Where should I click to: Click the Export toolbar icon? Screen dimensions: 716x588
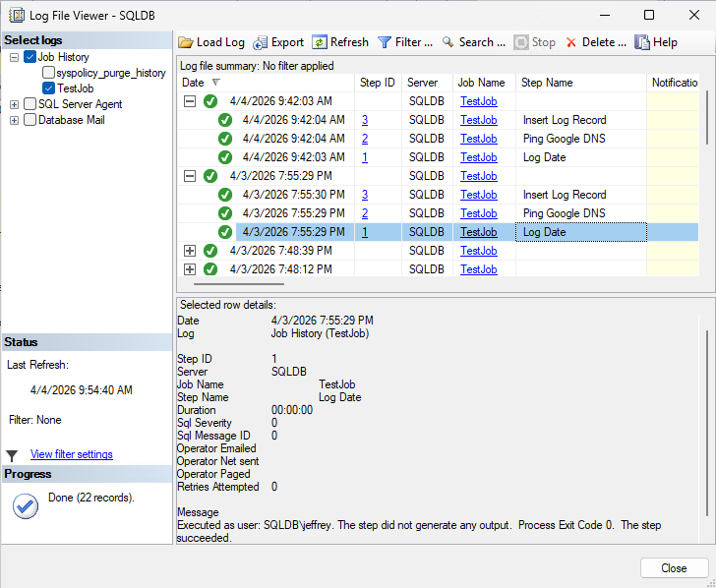(x=261, y=42)
